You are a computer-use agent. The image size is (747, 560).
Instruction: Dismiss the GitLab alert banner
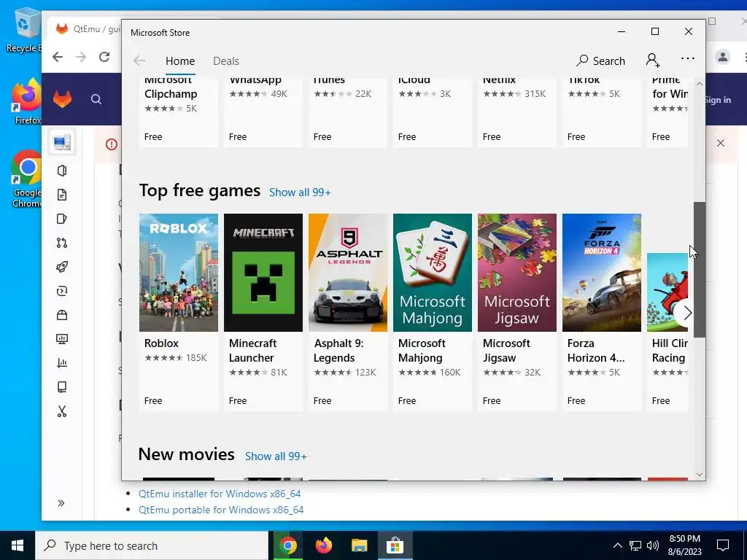(x=721, y=143)
